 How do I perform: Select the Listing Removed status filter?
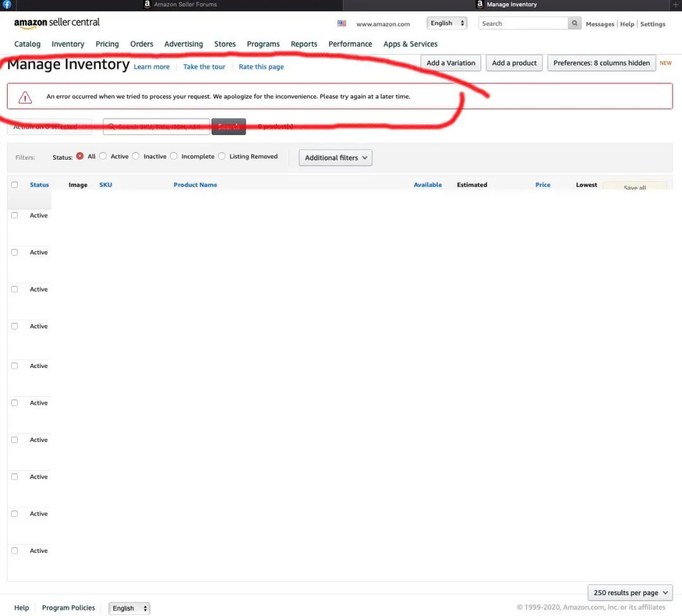pos(222,156)
